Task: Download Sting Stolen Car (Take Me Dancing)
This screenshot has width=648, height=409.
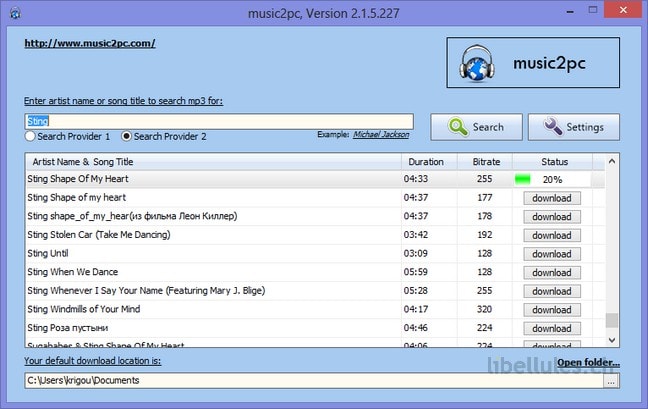Action: pos(552,235)
